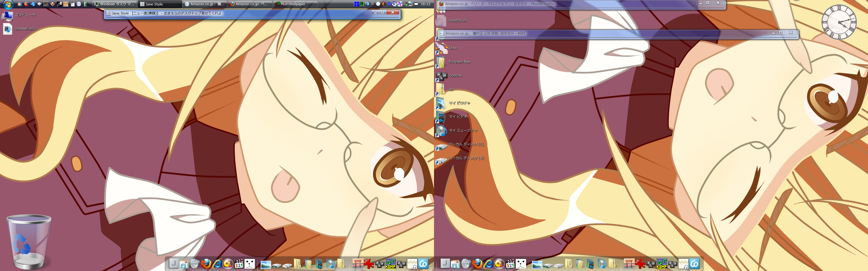The image size is (868, 271).
Task: Click the 16:12 taskbar clock
Action: pyautogui.click(x=426, y=4)
